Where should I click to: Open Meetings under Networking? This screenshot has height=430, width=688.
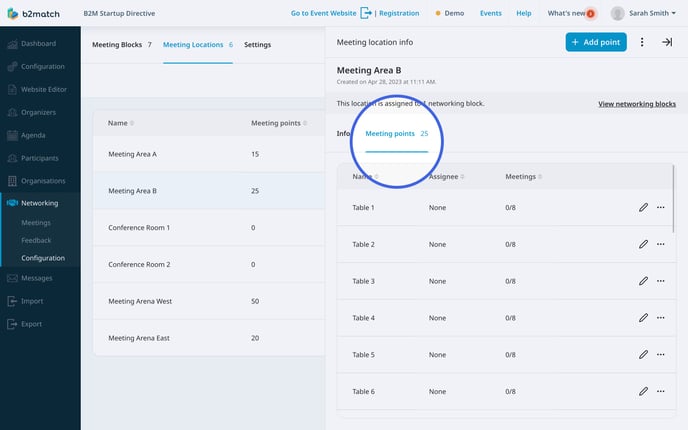click(x=36, y=223)
